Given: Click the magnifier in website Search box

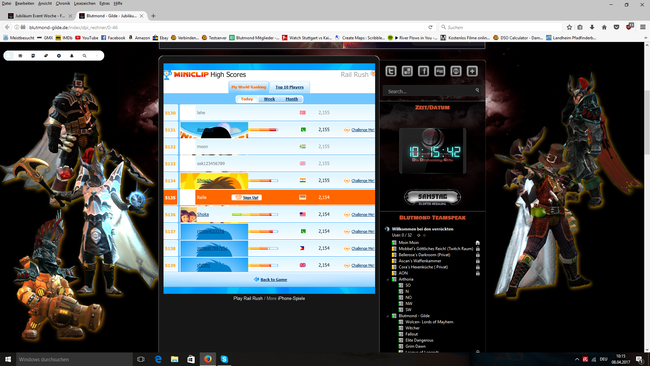Looking at the screenshot, I should click(x=477, y=90).
